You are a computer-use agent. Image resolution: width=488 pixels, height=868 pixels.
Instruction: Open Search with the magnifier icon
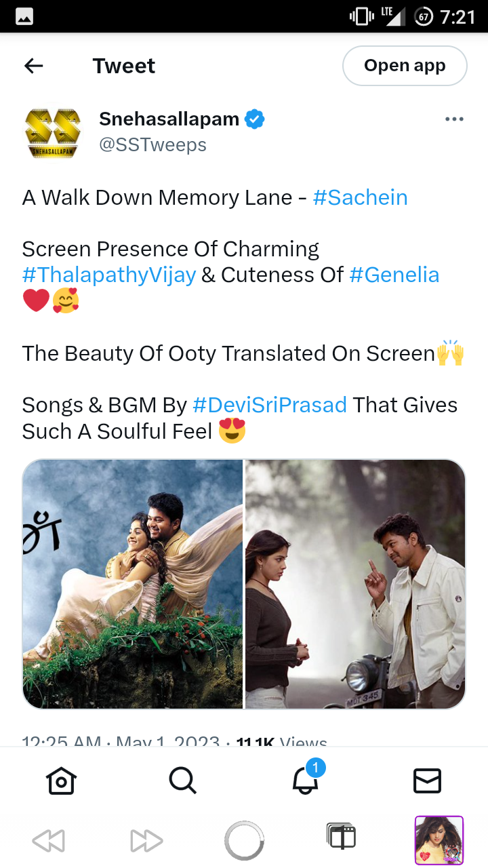[182, 781]
